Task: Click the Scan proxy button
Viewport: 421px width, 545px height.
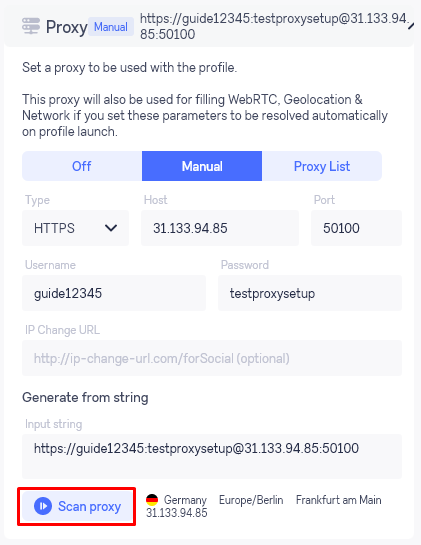Action: coord(76,506)
